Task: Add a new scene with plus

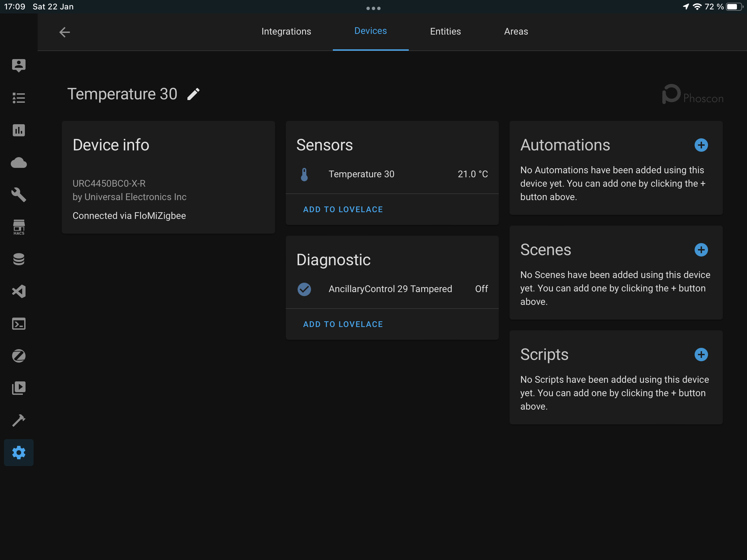Action: [701, 250]
